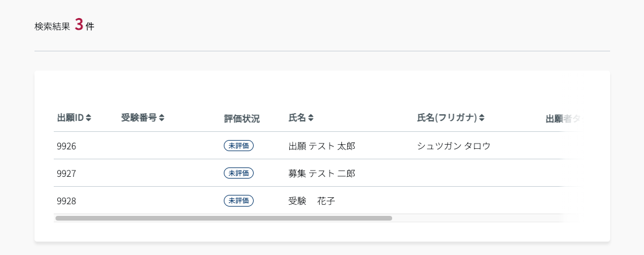This screenshot has width=644, height=255.
Task: Select applicant name 出願 テスト 太郎
Action: 321,146
